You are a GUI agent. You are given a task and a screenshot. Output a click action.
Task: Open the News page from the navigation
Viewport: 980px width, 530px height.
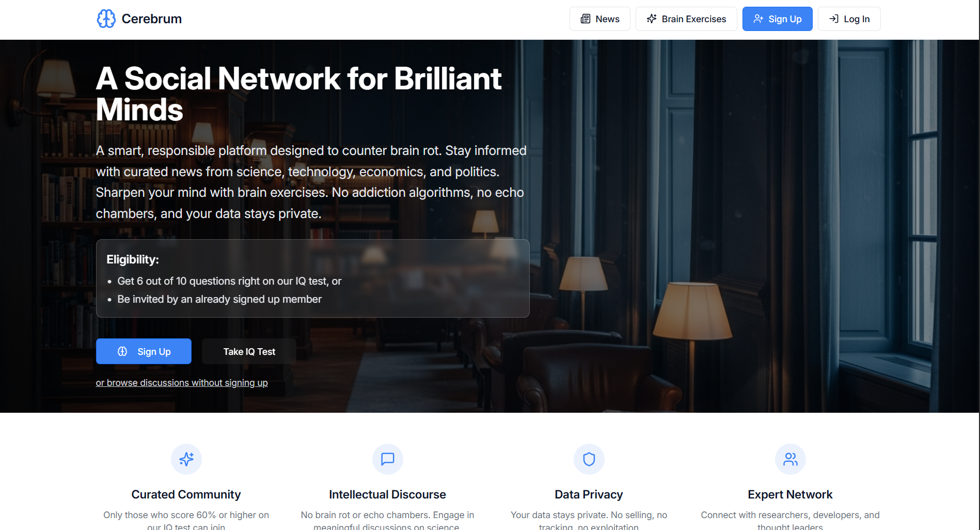click(x=600, y=19)
